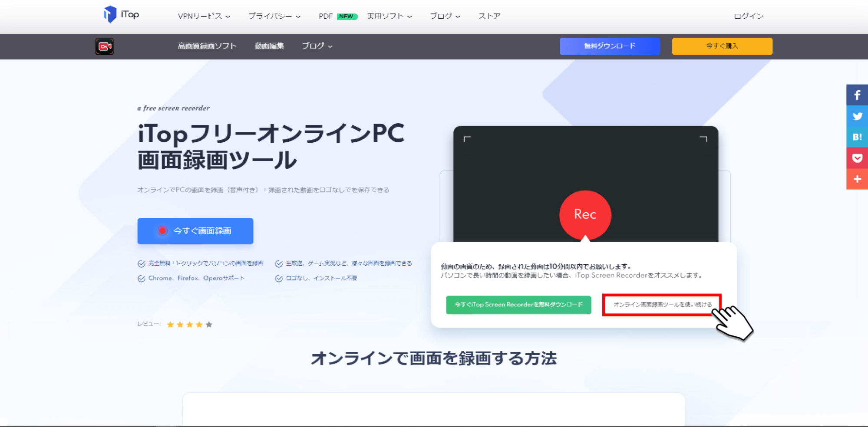Image resolution: width=868 pixels, height=427 pixels.
Task: Open more share options plus icon
Action: 857,179
